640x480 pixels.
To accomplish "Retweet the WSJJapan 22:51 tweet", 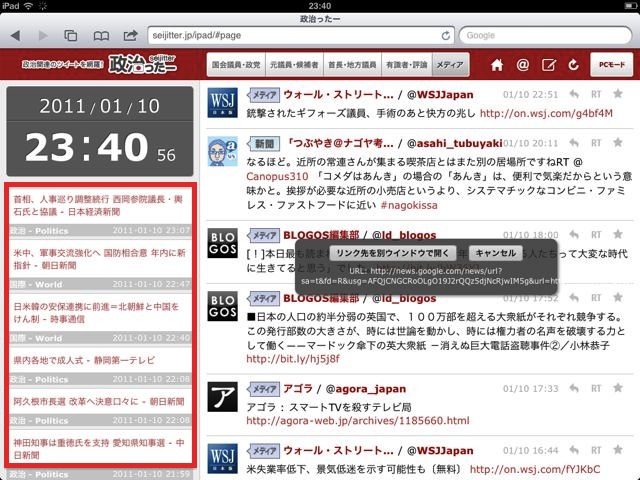I will pyautogui.click(x=596, y=94).
